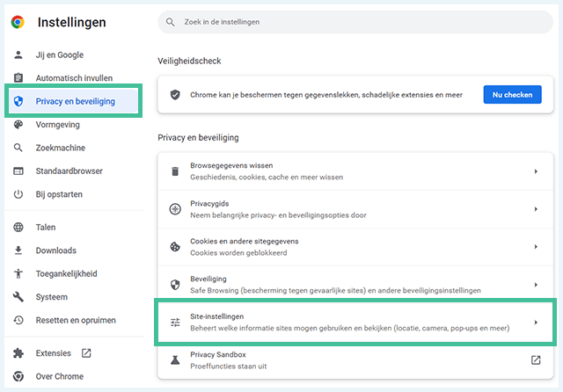Open Standaardbrowser settings

point(69,171)
